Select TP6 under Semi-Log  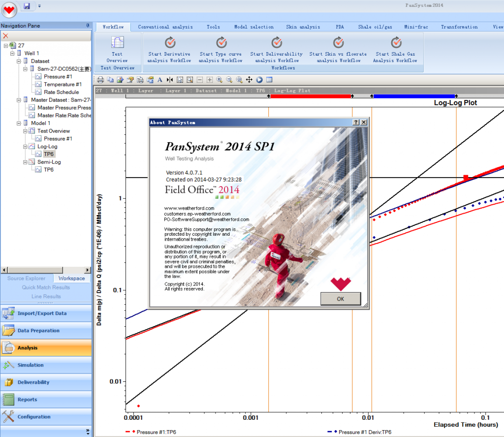pyautogui.click(x=49, y=170)
